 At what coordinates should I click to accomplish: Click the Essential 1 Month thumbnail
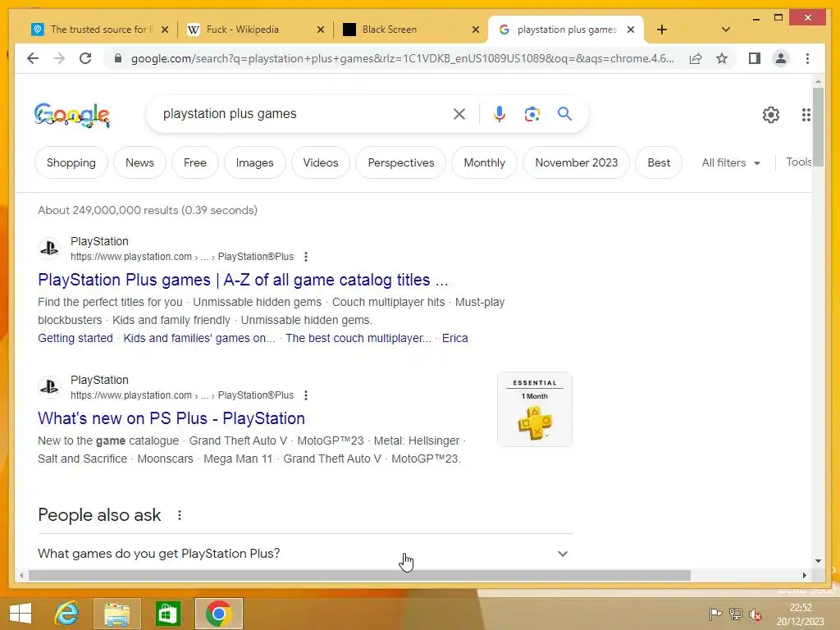[535, 409]
